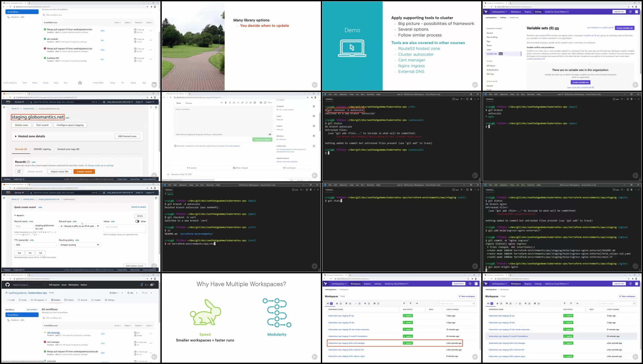Open Labels gear on GitHub pull request page
Screen dimensions: 643x364
(314, 116)
